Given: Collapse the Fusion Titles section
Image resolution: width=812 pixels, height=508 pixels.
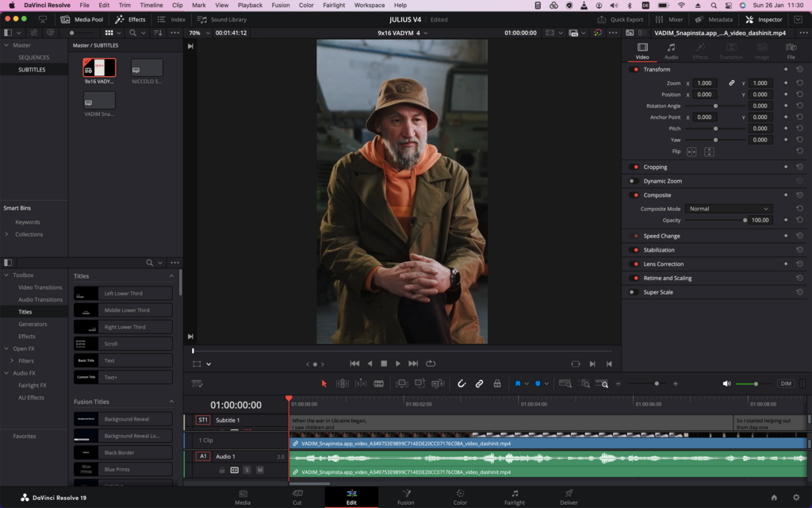Looking at the screenshot, I should click(171, 402).
